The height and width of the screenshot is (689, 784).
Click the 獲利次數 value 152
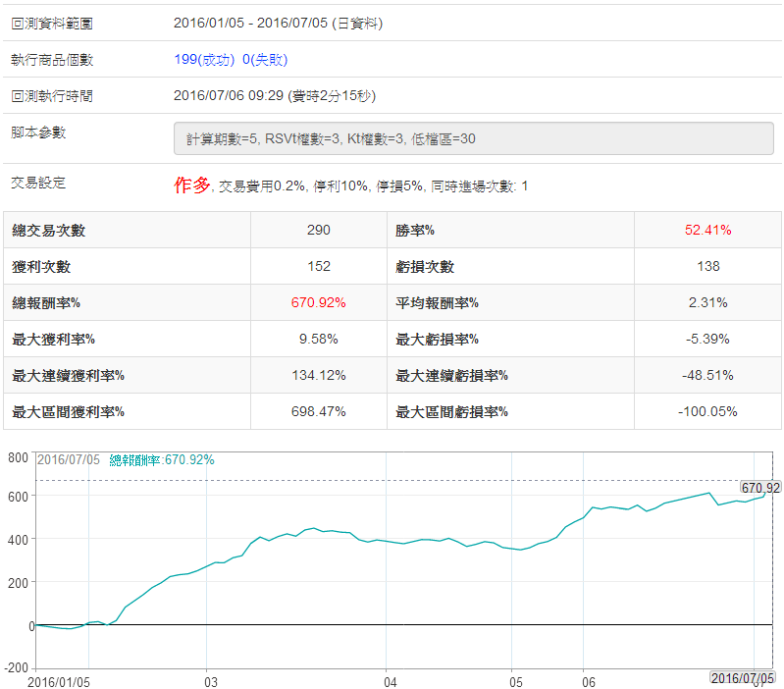coord(318,266)
